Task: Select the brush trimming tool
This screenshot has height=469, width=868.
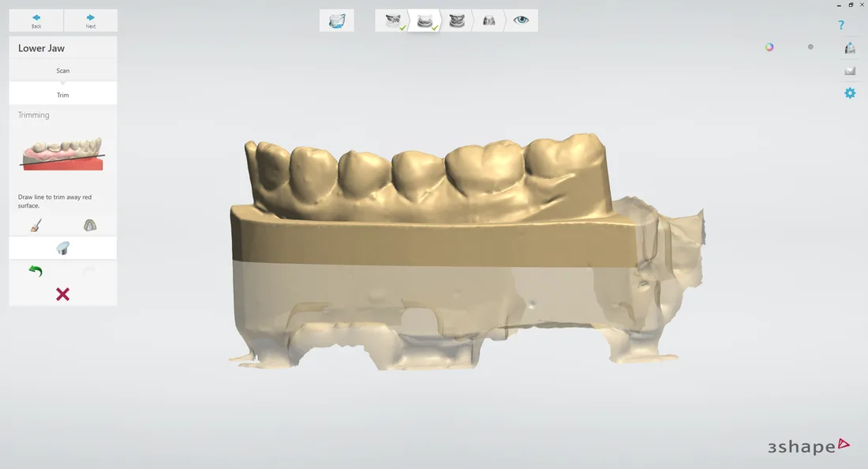Action: 36,226
